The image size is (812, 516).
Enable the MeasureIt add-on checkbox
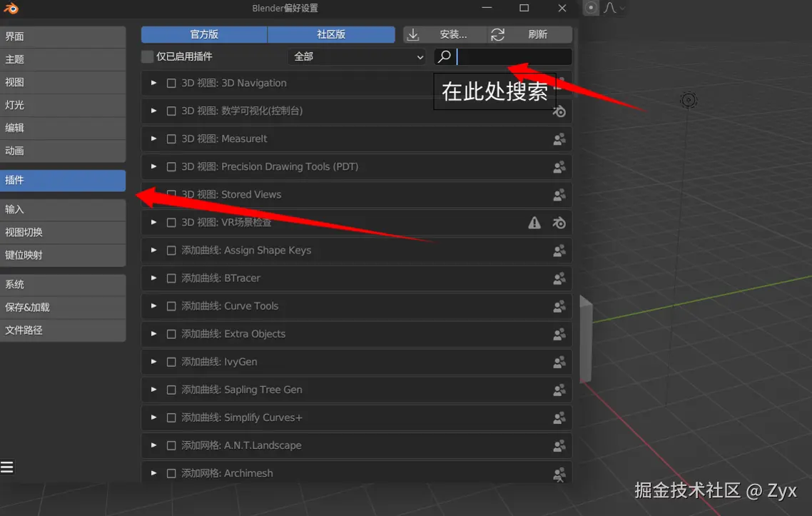pos(171,139)
